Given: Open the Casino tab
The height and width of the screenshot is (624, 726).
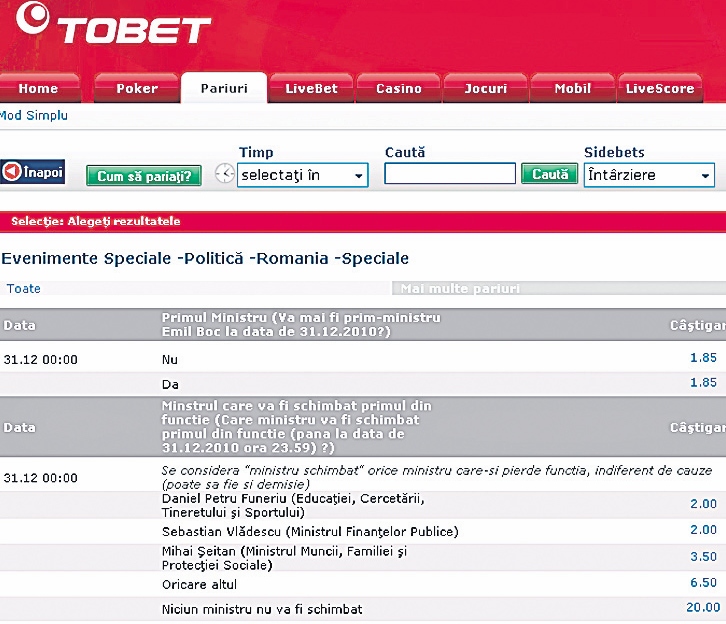Looking at the screenshot, I should (x=398, y=89).
